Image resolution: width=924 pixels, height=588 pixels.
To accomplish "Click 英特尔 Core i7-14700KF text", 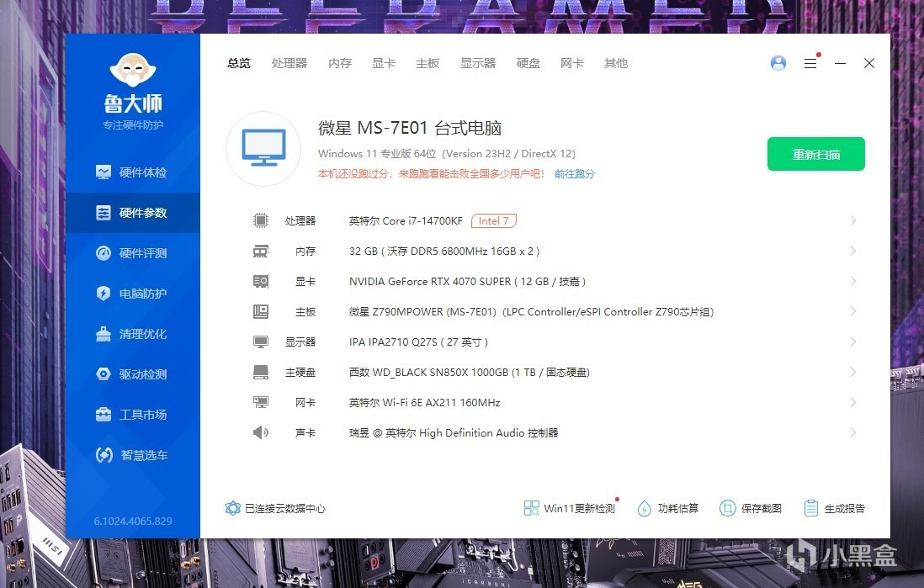I will (x=406, y=221).
